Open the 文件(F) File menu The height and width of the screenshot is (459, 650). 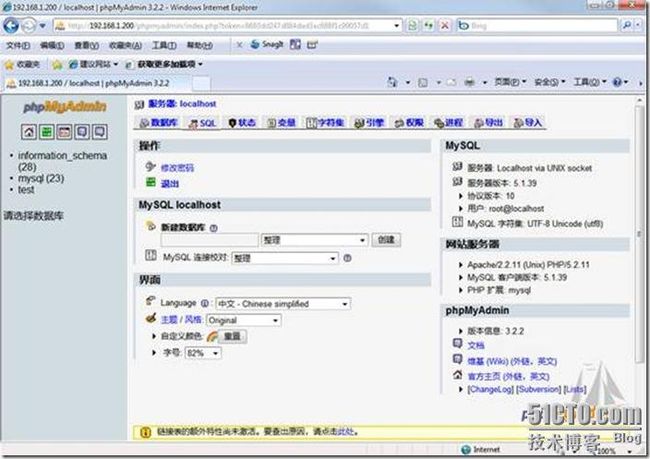pos(18,45)
